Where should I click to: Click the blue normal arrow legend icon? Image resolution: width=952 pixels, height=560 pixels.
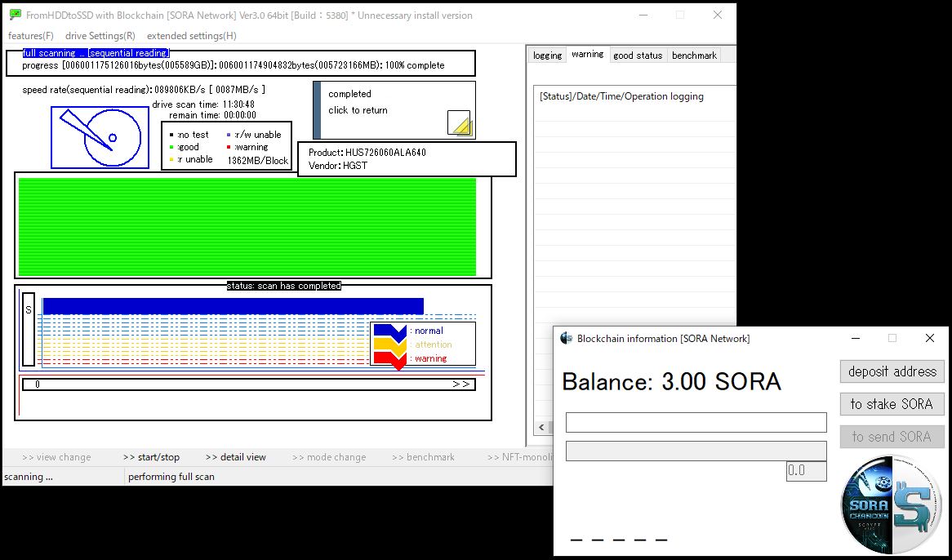(389, 331)
